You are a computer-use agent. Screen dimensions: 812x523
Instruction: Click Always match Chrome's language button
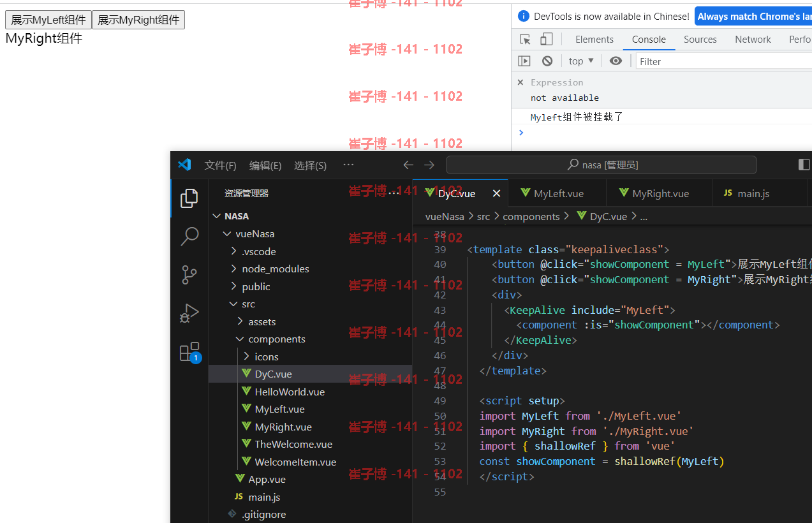(753, 17)
